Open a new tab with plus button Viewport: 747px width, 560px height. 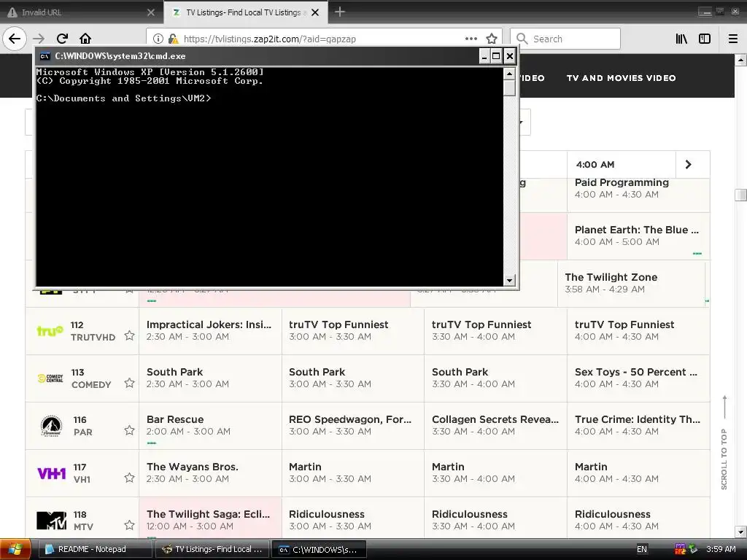pyautogui.click(x=339, y=12)
